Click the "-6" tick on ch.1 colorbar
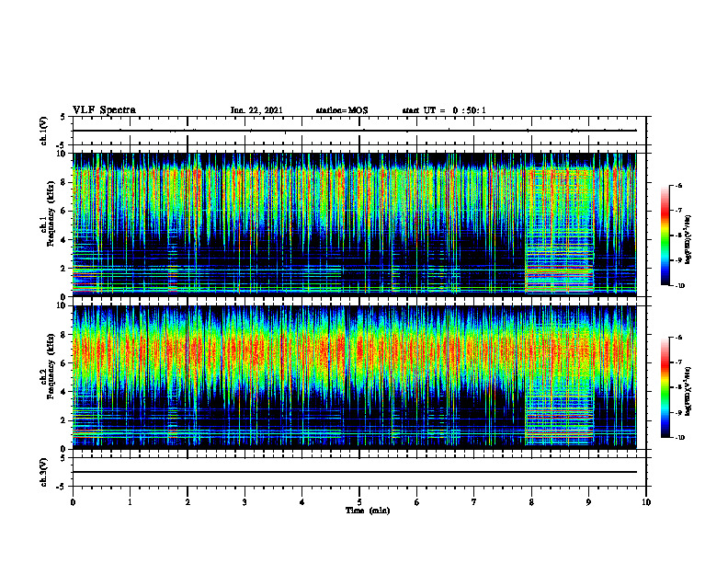 (678, 186)
